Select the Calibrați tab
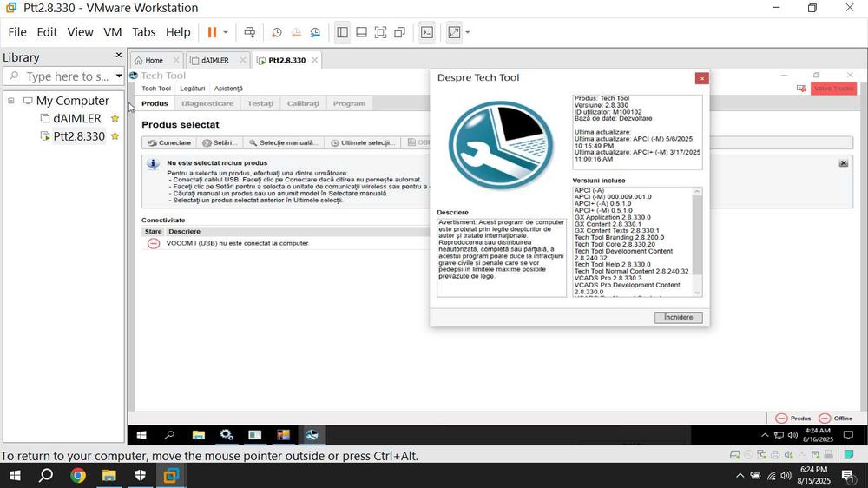The width and height of the screenshot is (868, 488). click(x=303, y=103)
